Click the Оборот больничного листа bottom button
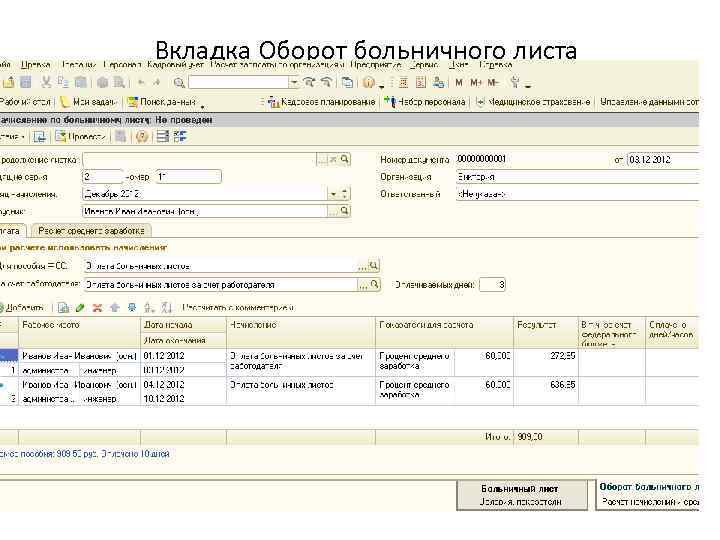 647,495
